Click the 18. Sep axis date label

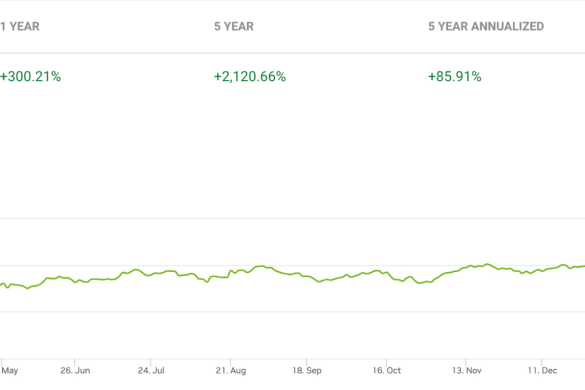[x=307, y=371]
